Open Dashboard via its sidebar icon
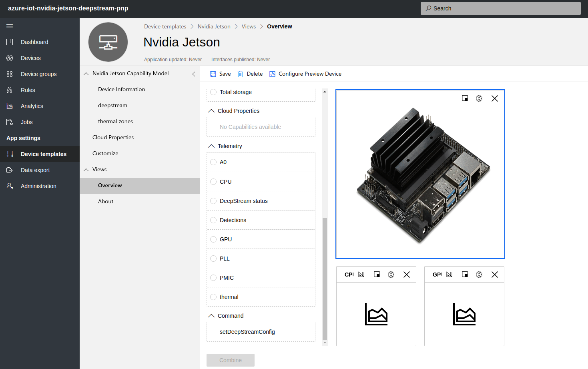 [10, 42]
